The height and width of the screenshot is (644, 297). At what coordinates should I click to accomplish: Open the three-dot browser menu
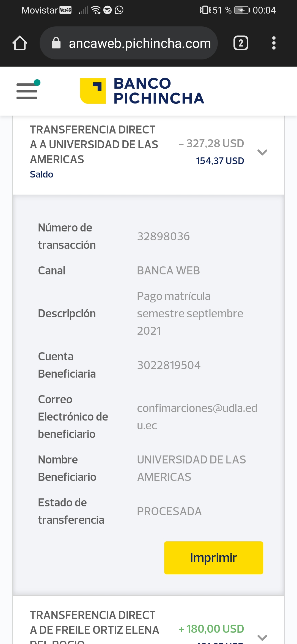274,43
